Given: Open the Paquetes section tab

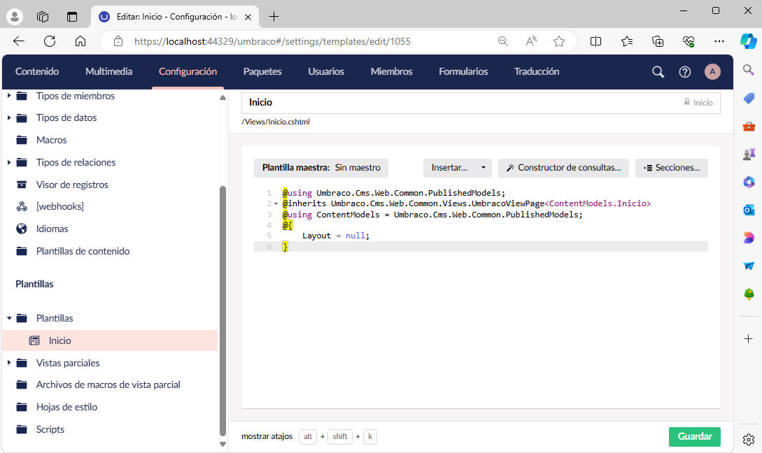Looking at the screenshot, I should (x=262, y=72).
